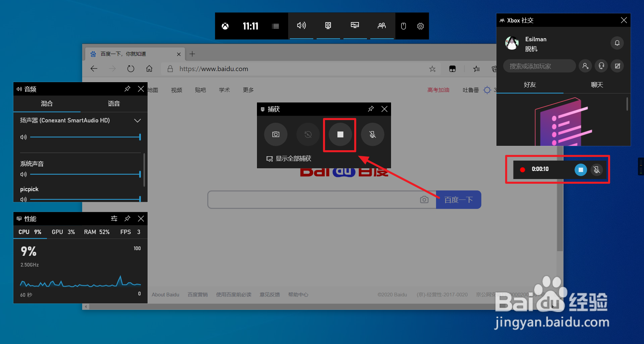Search by image camera icon
This screenshot has height=344, width=644.
424,200
